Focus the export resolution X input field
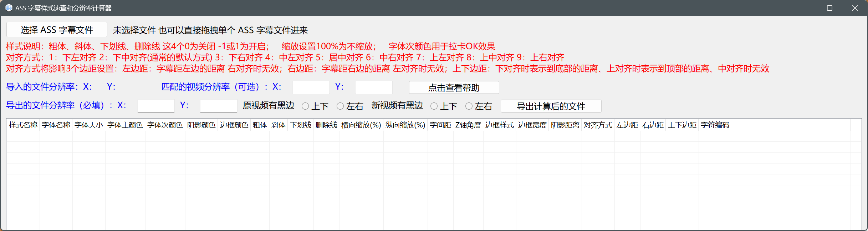Screen dimensions: 868x231 (x=155, y=106)
